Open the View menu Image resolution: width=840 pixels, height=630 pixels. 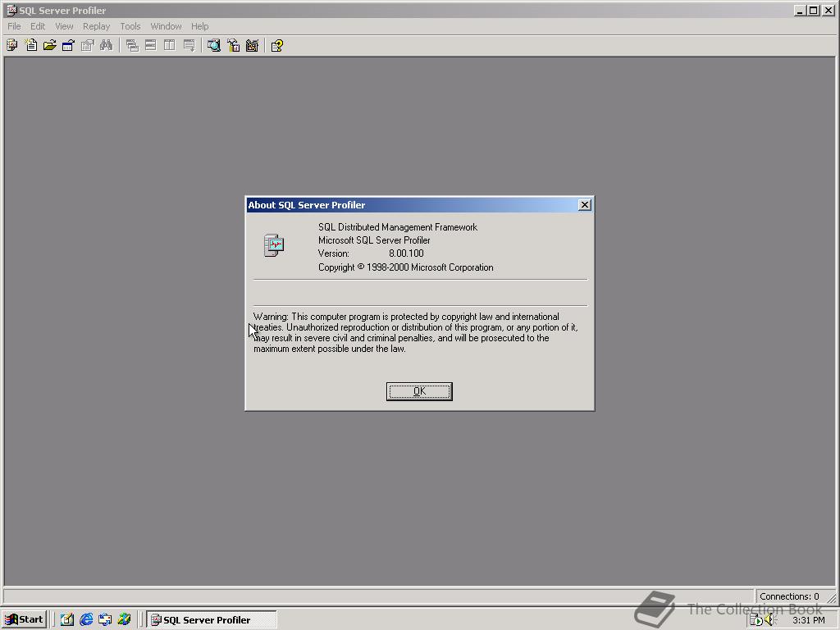coord(64,26)
